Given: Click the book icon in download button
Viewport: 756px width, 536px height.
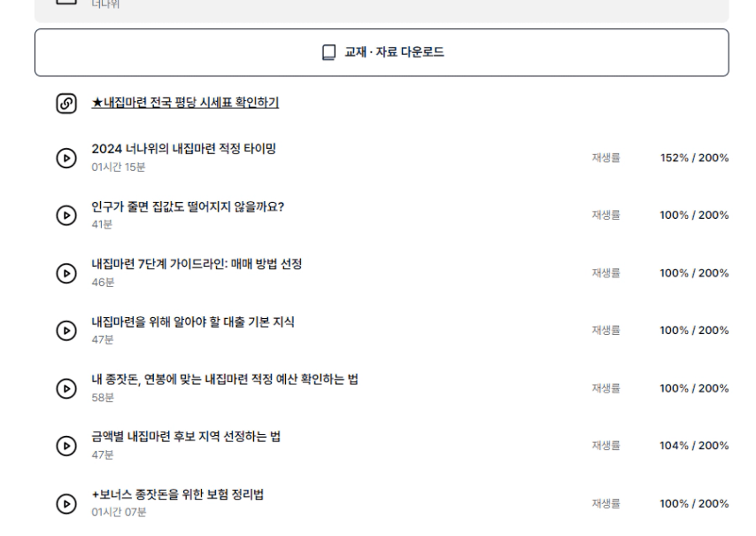Looking at the screenshot, I should (x=328, y=52).
